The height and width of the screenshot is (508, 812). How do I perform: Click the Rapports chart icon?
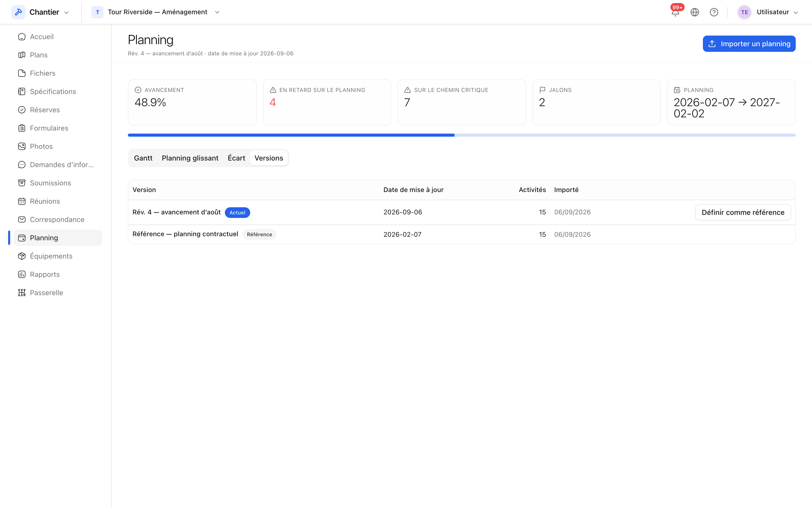click(22, 274)
